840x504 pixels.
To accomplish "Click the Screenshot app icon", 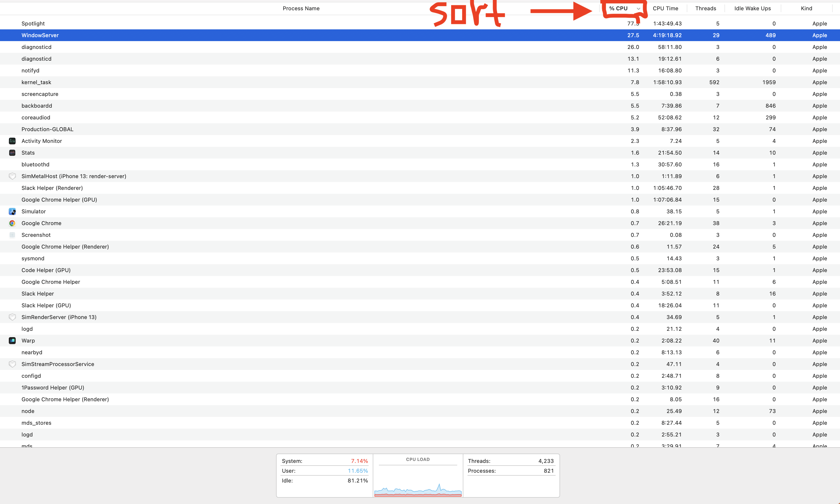I will point(12,235).
